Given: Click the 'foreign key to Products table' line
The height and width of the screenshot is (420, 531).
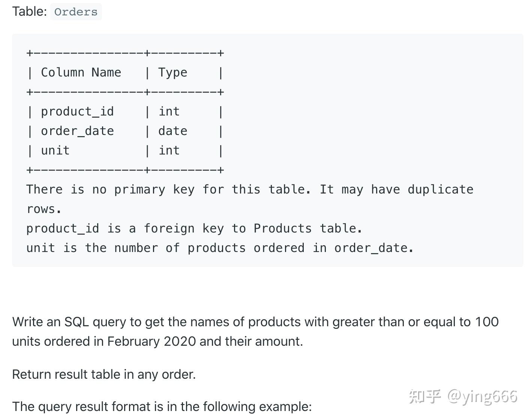Looking at the screenshot, I should point(194,228).
